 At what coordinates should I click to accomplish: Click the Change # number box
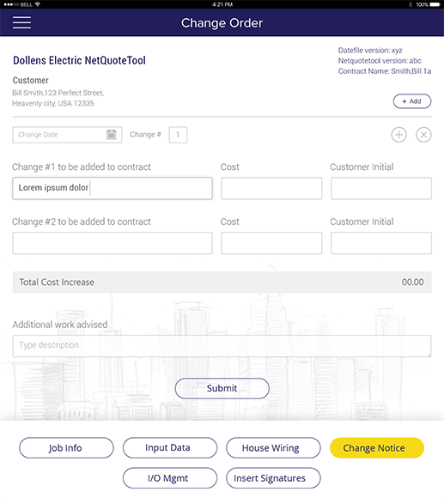point(178,135)
